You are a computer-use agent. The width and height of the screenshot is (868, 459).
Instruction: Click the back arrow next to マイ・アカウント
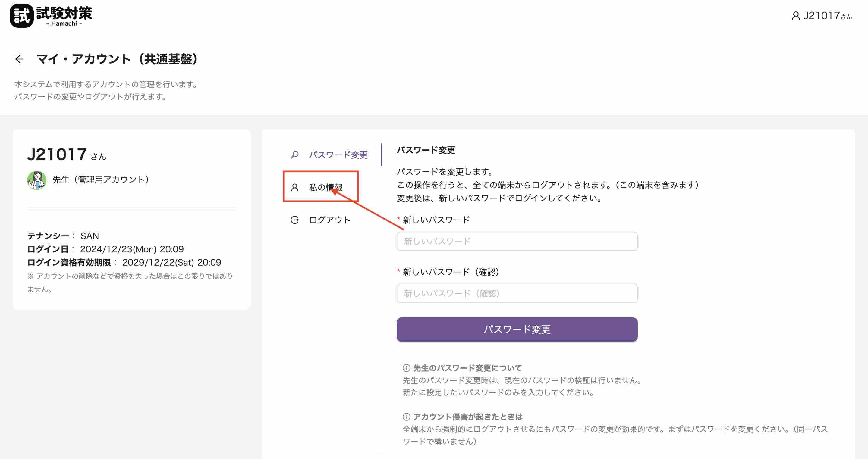tap(20, 59)
